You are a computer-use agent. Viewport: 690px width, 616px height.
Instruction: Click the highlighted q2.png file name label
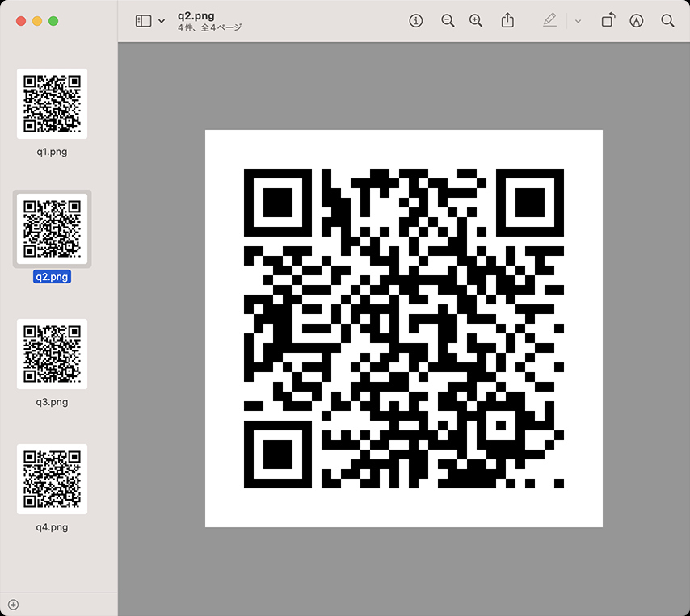pyautogui.click(x=52, y=277)
